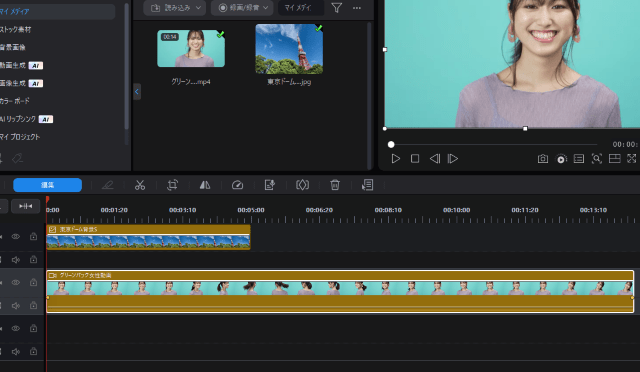Open 背景画像 in the sidebar
The width and height of the screenshot is (640, 372).
[13, 47]
